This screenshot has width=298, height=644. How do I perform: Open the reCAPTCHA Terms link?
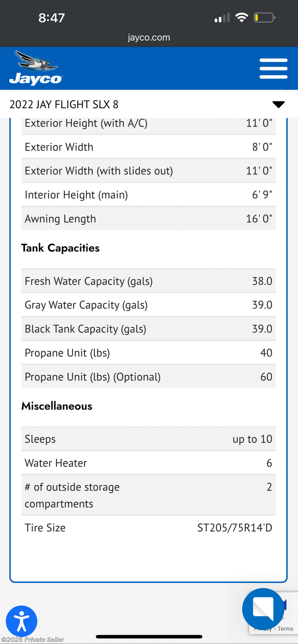click(285, 628)
